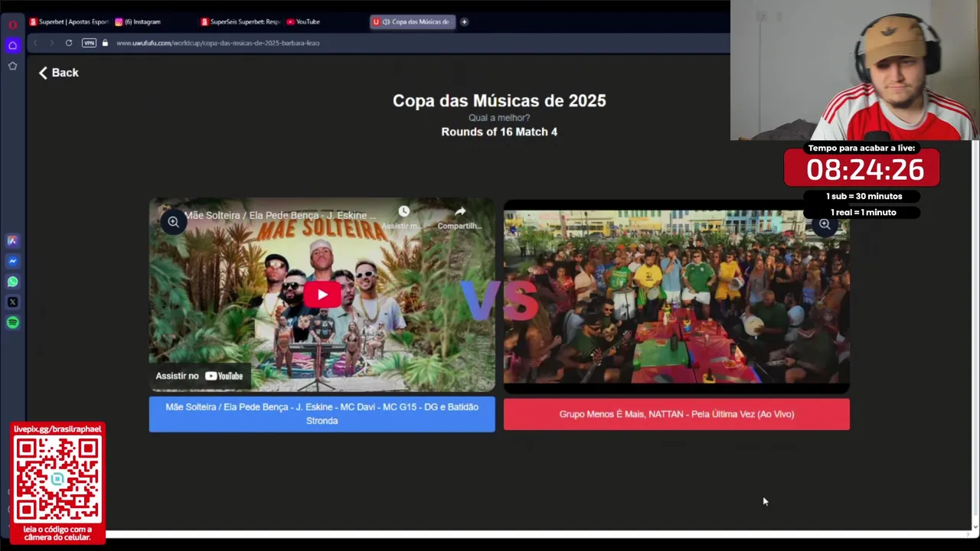This screenshot has width=980, height=551.
Task: Go back with browser back arrow
Action: (35, 43)
